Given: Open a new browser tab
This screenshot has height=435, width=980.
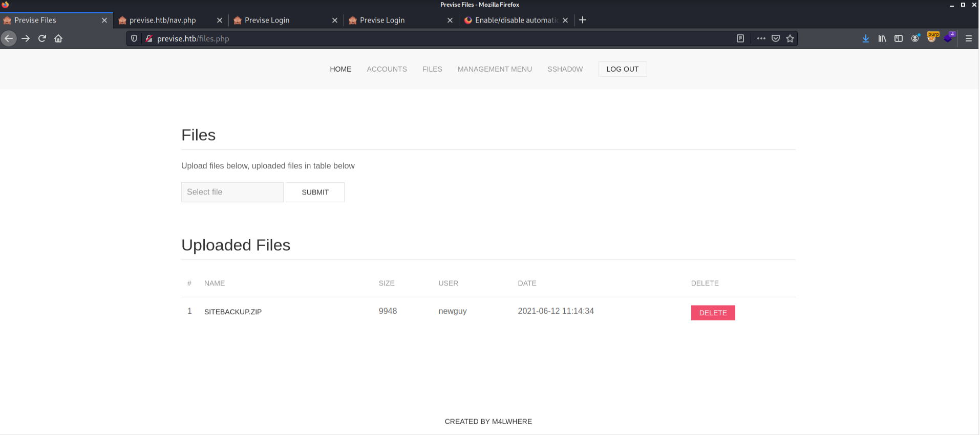Looking at the screenshot, I should click(x=583, y=20).
